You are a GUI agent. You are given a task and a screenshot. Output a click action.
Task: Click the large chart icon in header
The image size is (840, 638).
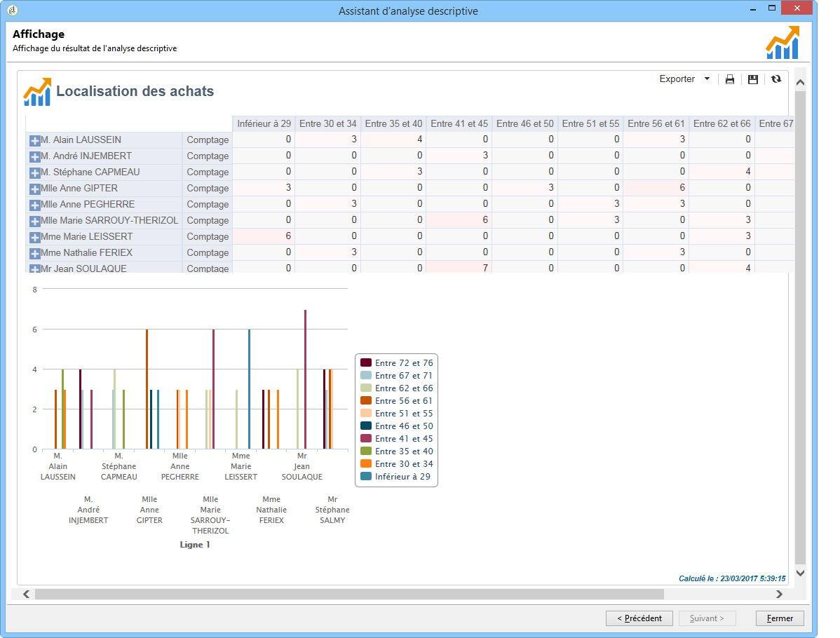pos(783,43)
